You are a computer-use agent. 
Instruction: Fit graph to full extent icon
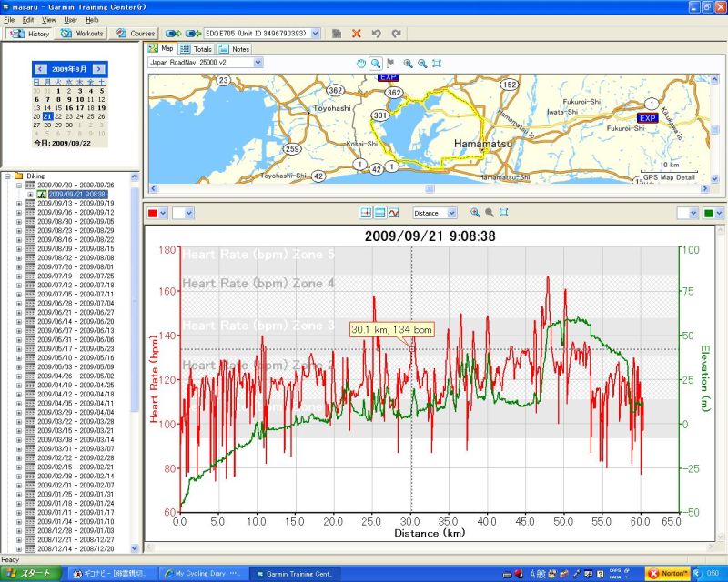(504, 213)
